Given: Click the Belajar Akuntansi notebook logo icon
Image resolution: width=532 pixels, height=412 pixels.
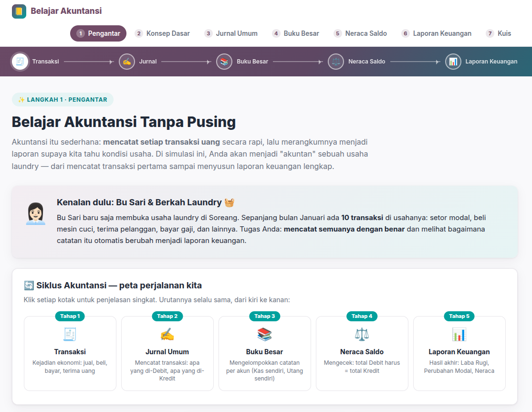Looking at the screenshot, I should click(x=19, y=11).
